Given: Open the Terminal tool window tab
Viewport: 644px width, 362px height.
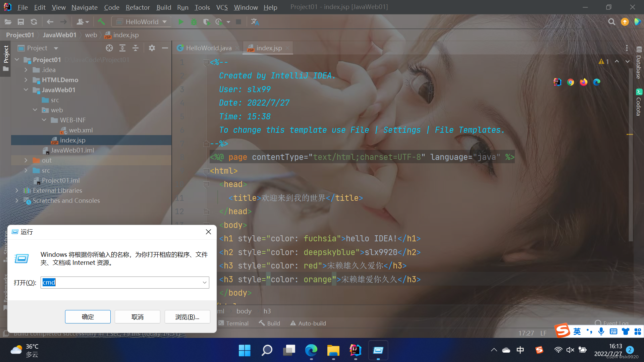Looking at the screenshot, I should pyautogui.click(x=233, y=323).
